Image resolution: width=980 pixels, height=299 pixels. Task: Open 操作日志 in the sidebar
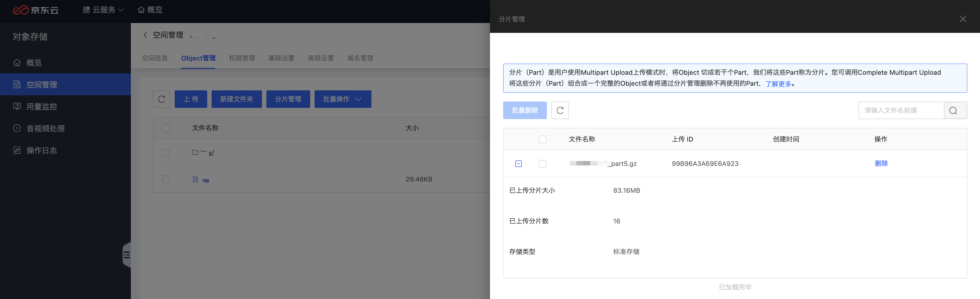coord(65,150)
